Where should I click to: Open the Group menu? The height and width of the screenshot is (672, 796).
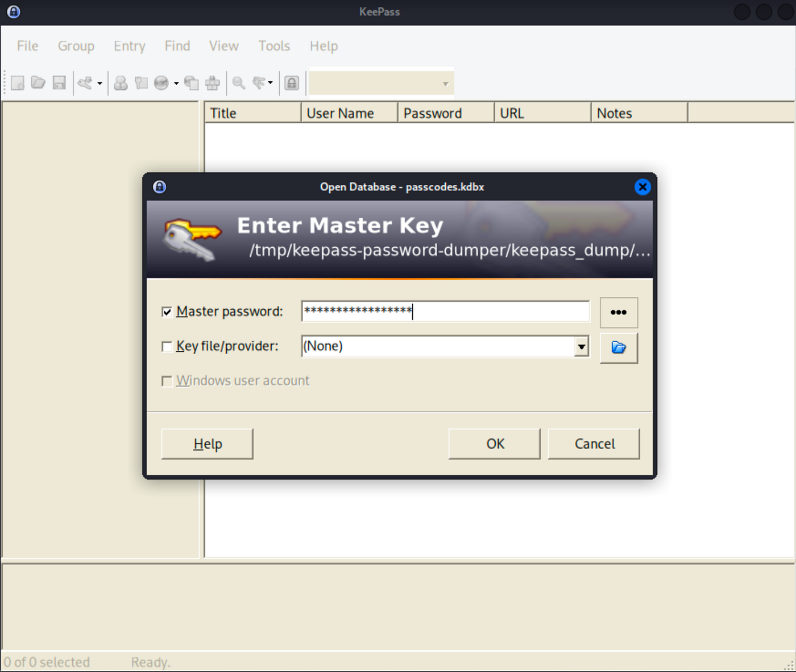(x=76, y=46)
